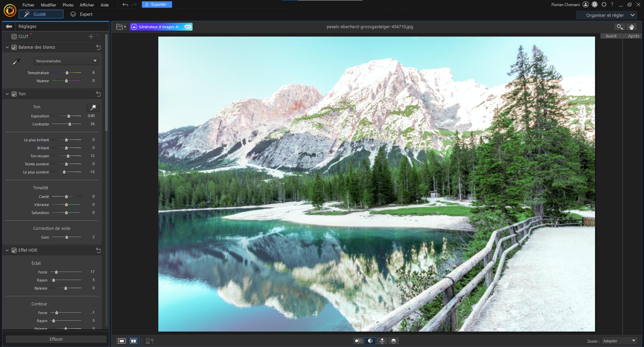Click the navigation back arrow above Réglages
Viewport: 644px width, 347px height.
pyautogui.click(x=9, y=26)
